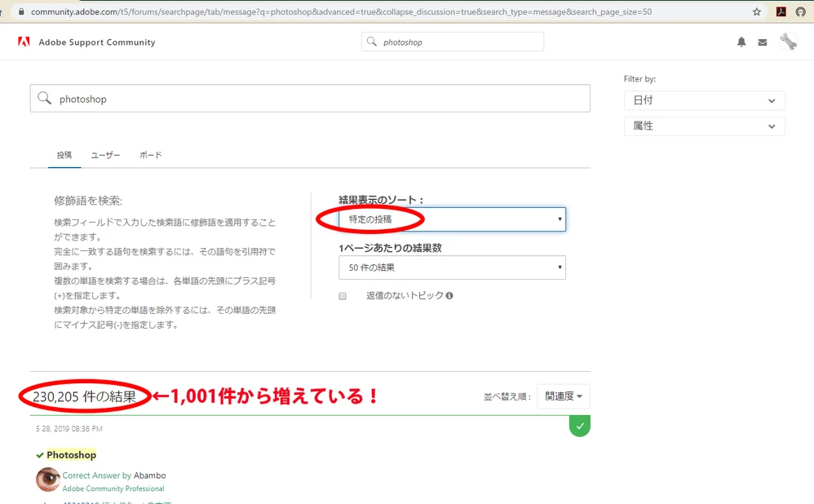
Task: Click the main photoshop search box
Action: 310,98
